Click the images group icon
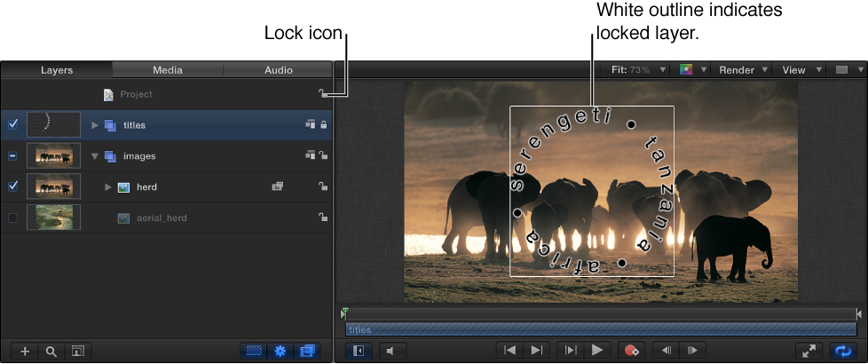 110,156
